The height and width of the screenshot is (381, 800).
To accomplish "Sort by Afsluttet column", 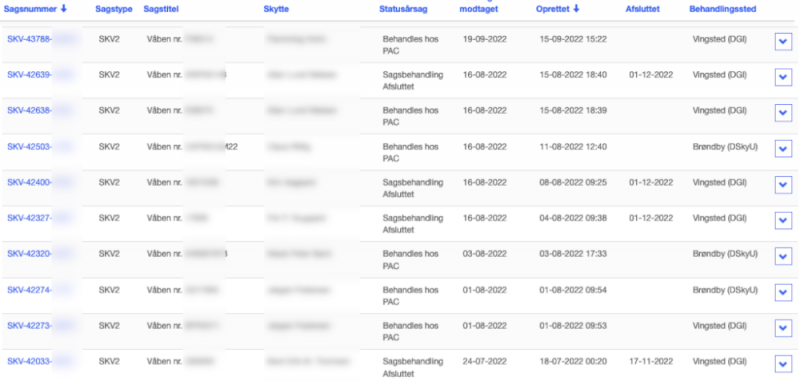I will coord(642,9).
